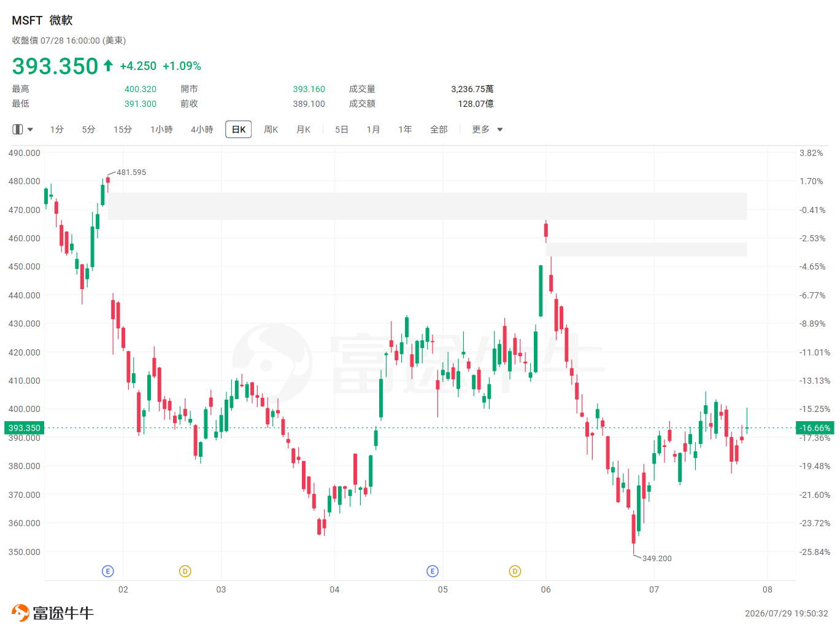Click the 350.000 price axis label
840x633 pixels.
click(25, 552)
